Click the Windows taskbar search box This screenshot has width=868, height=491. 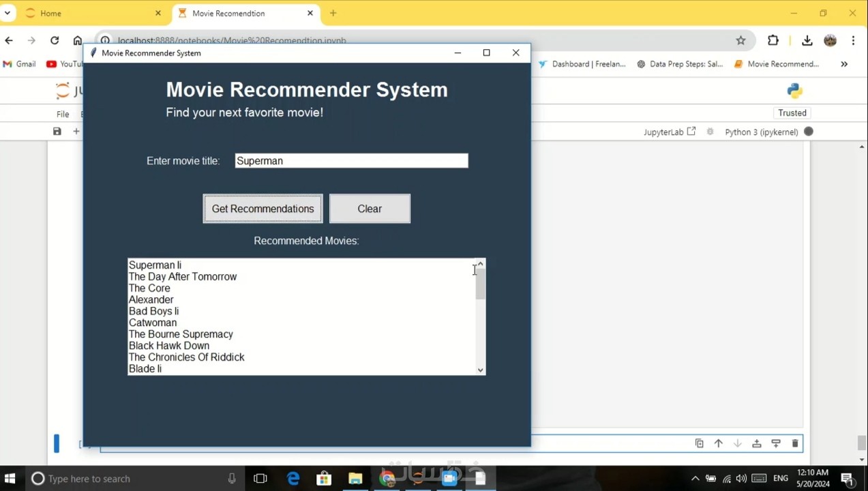134,479
